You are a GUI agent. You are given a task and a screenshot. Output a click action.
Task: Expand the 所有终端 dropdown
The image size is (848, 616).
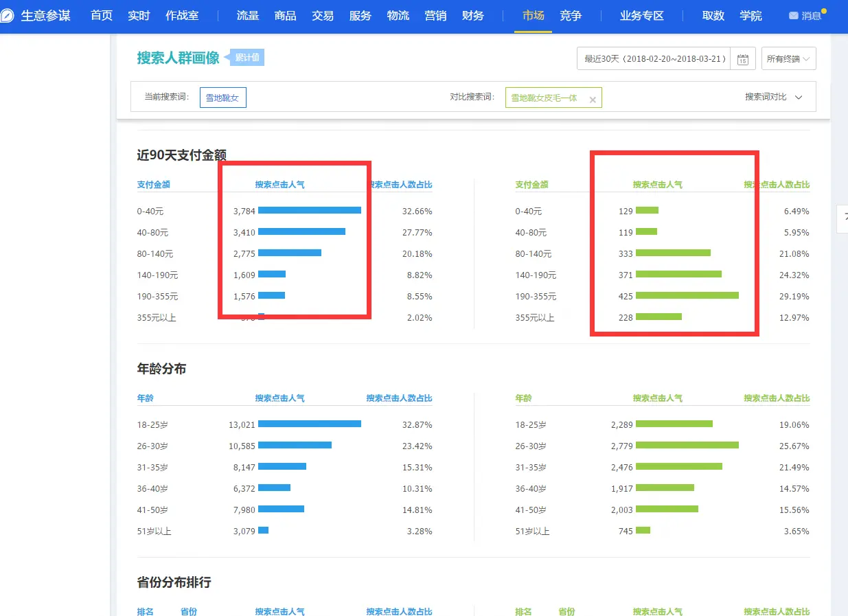click(x=788, y=59)
